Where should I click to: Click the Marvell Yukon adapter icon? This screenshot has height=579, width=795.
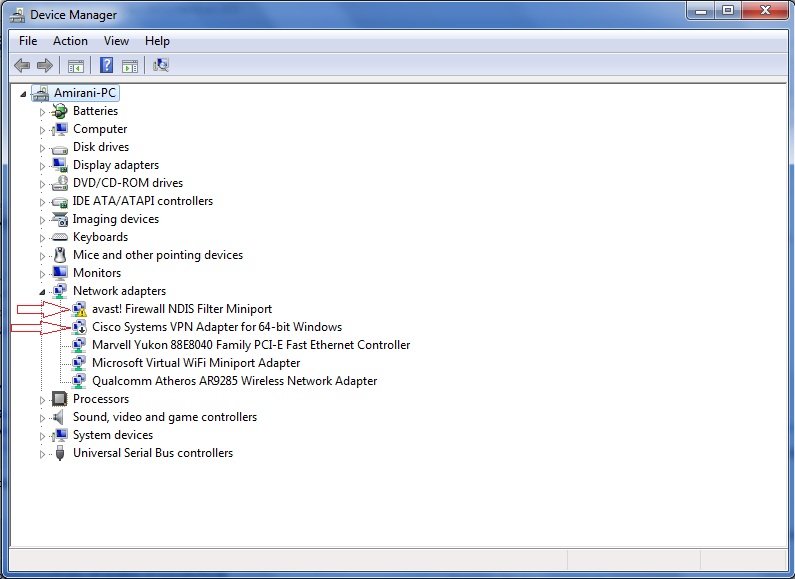point(79,345)
